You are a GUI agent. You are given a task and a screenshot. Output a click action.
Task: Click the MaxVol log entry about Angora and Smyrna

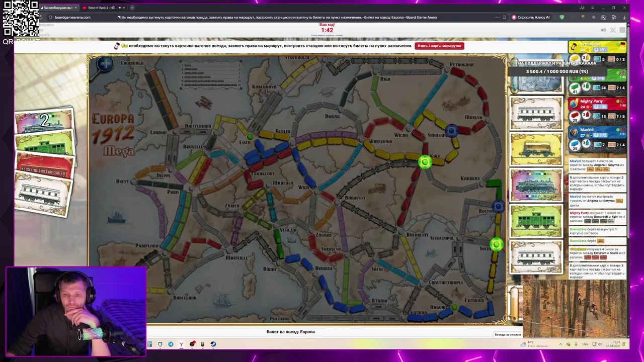597,165
